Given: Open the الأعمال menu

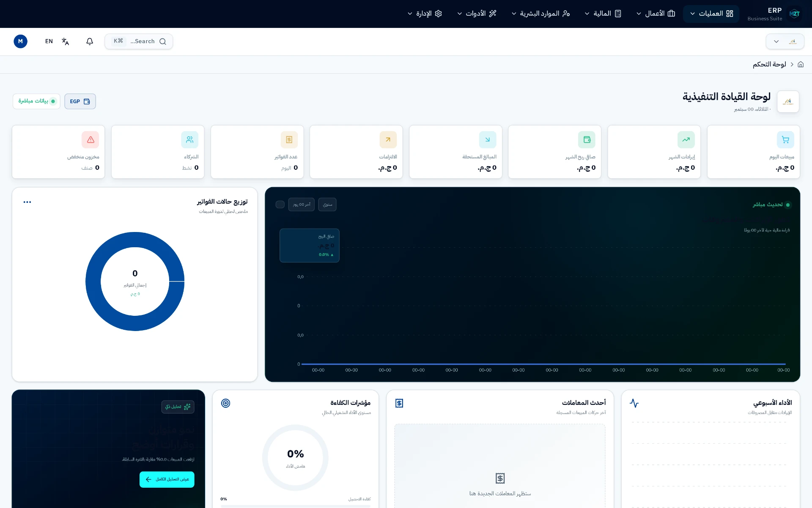Looking at the screenshot, I should (656, 14).
